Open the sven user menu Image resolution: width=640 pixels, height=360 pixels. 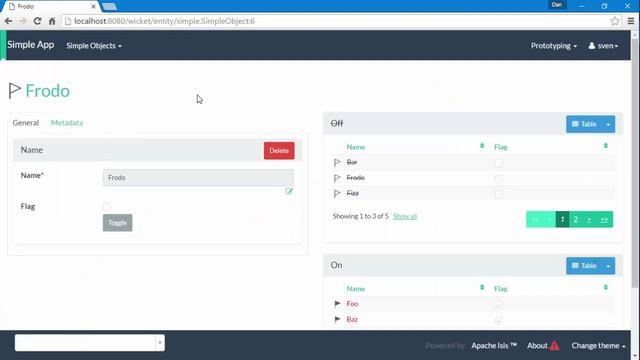603,46
